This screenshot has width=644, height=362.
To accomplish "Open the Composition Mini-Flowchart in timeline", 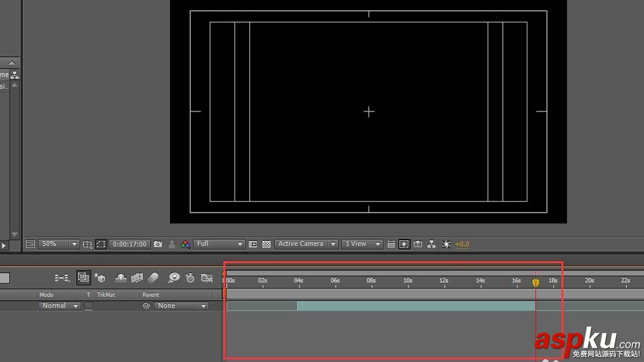I will [x=62, y=278].
